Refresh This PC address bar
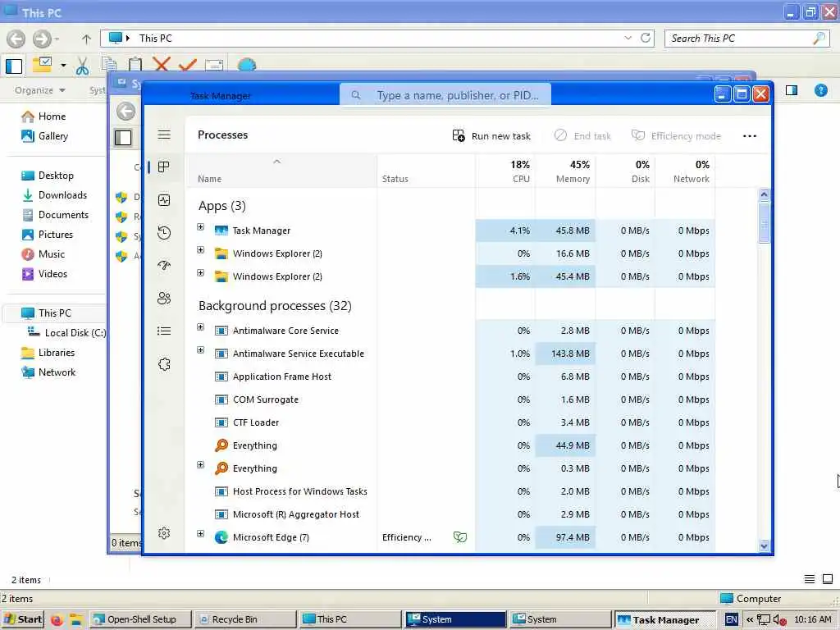The height and width of the screenshot is (630, 840). [x=646, y=38]
